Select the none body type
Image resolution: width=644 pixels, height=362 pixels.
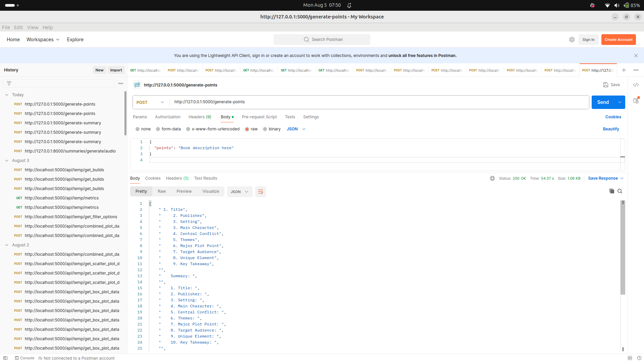point(138,129)
